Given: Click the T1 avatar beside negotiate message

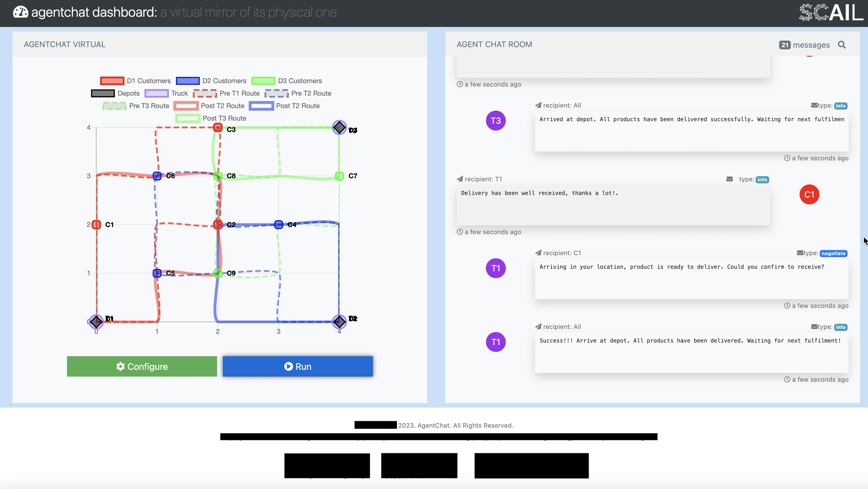Looking at the screenshot, I should 495,268.
